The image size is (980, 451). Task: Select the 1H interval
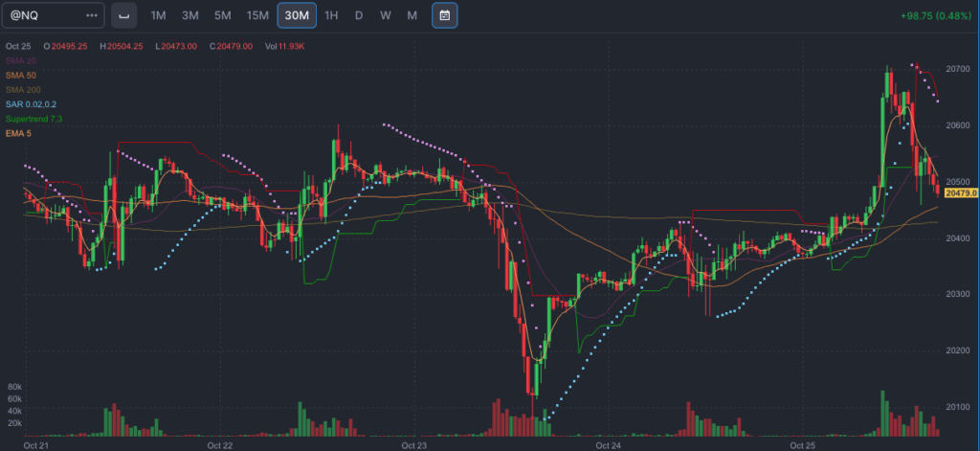pyautogui.click(x=331, y=15)
